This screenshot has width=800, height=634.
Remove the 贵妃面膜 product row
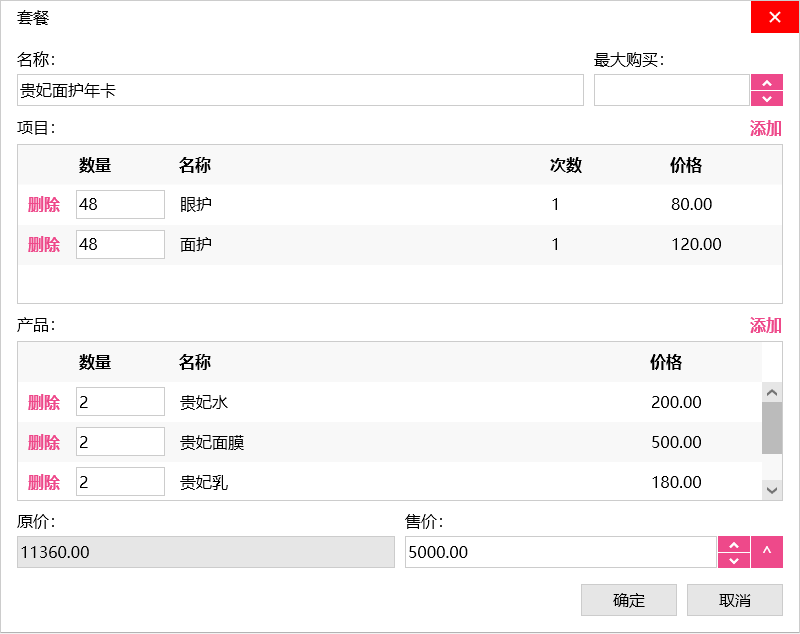click(x=44, y=443)
